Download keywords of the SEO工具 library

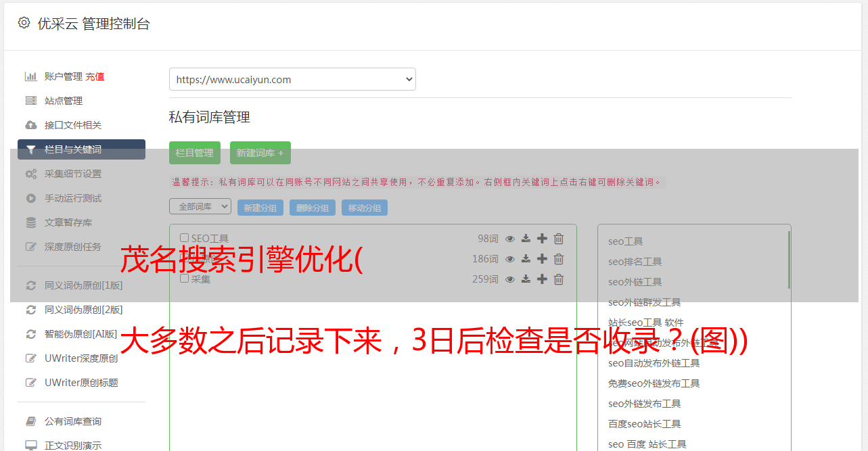[x=526, y=239]
